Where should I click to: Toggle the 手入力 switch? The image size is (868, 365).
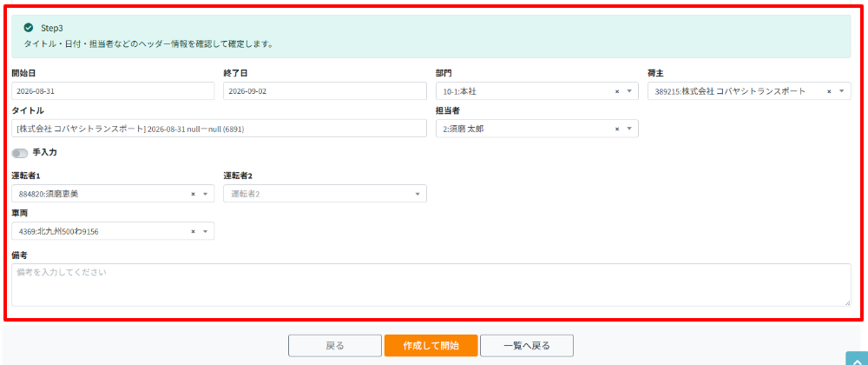point(19,153)
